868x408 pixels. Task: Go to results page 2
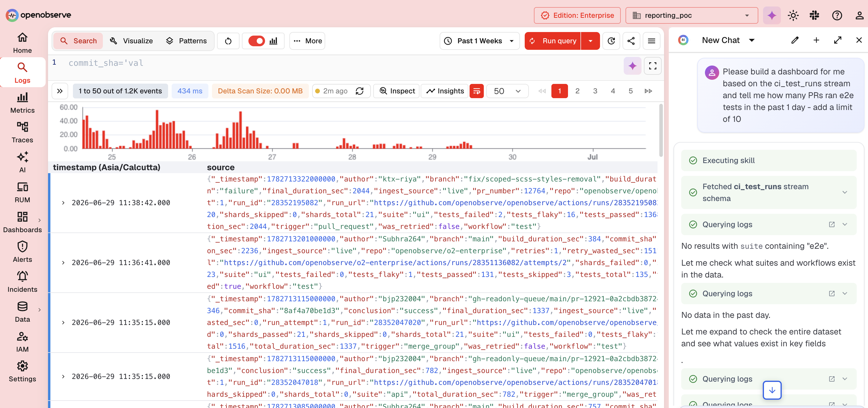tap(577, 91)
